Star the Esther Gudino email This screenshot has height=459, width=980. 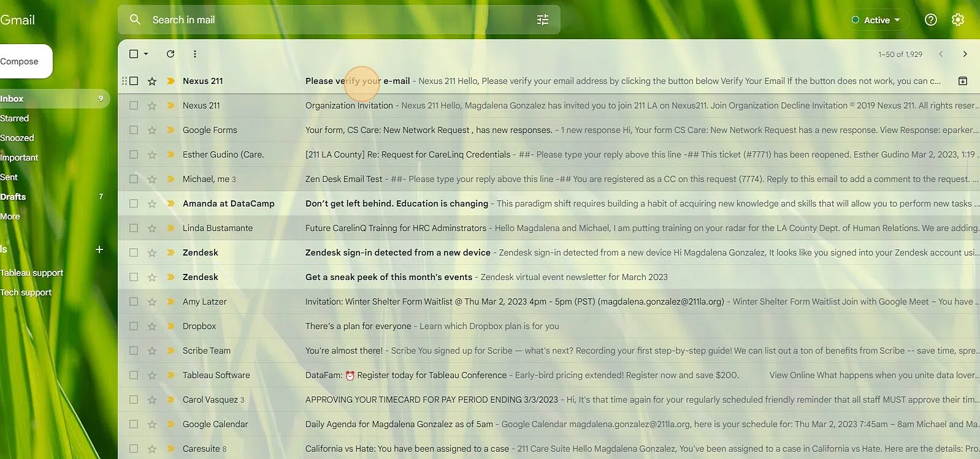click(152, 154)
